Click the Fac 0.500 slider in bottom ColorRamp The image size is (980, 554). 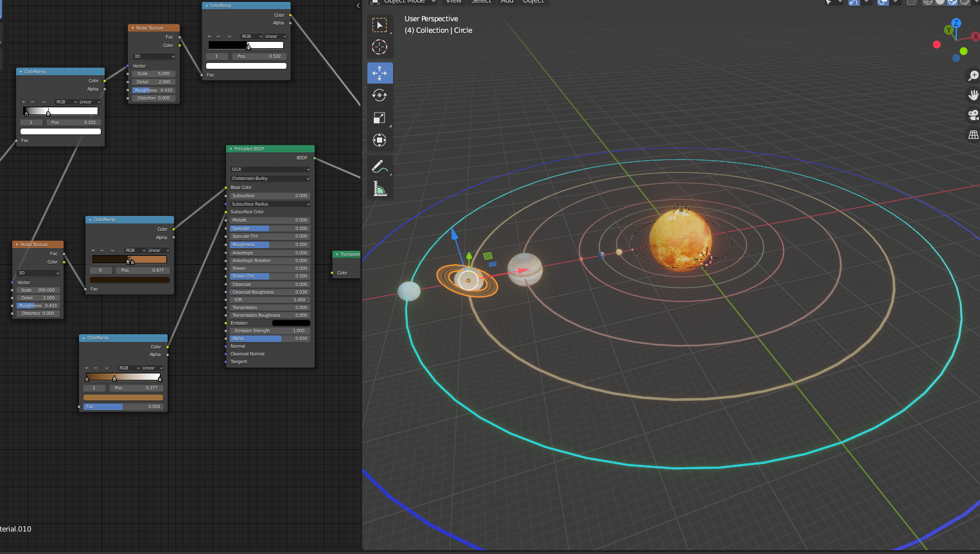point(123,406)
